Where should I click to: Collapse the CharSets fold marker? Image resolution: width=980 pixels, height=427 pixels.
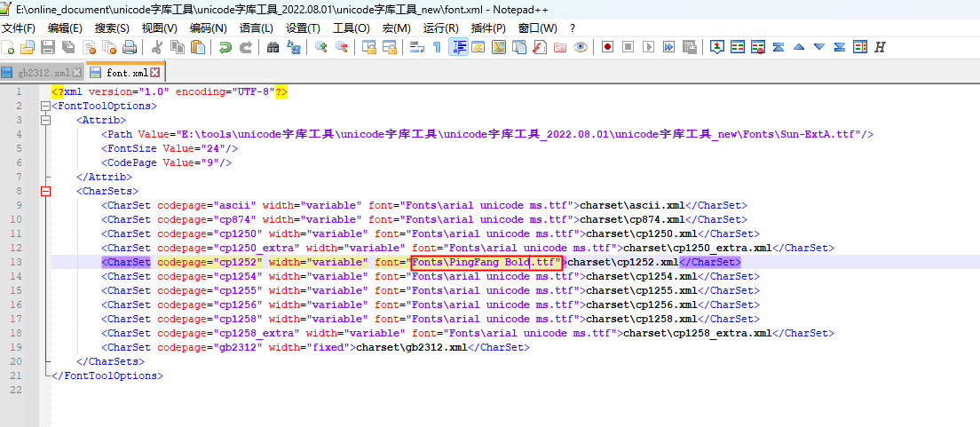click(45, 191)
